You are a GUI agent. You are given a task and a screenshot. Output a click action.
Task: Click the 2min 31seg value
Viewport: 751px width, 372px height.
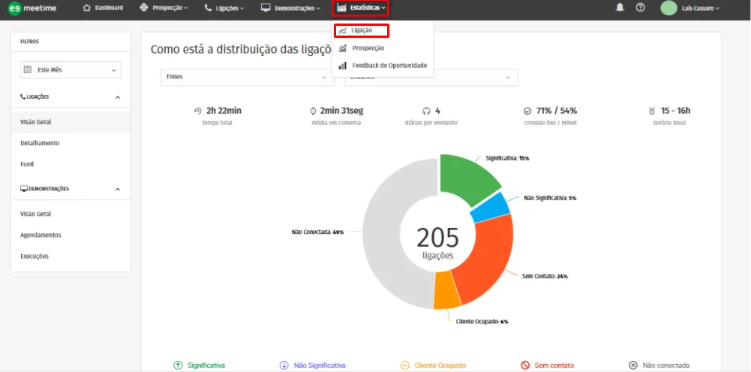pos(341,111)
